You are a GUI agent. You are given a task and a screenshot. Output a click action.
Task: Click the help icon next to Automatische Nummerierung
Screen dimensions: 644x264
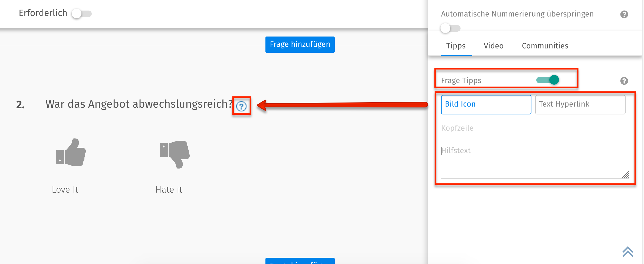point(624,14)
